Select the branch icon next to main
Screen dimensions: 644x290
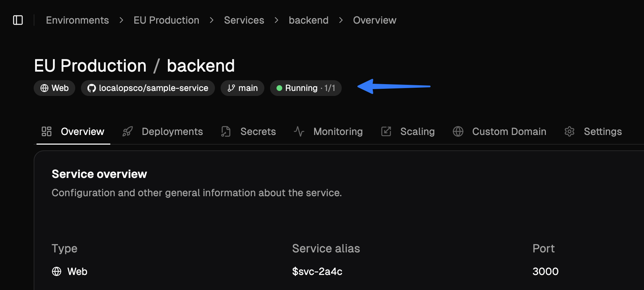point(231,88)
